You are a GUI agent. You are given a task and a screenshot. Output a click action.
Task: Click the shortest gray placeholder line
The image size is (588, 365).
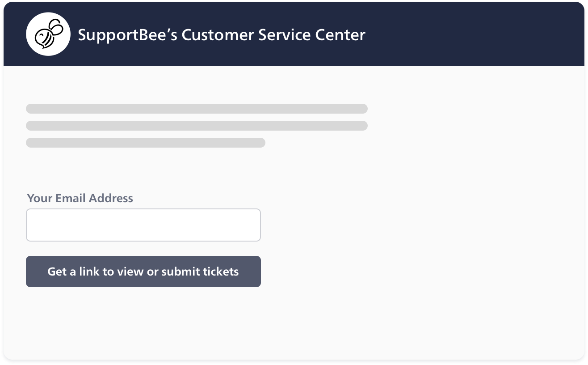click(x=145, y=143)
